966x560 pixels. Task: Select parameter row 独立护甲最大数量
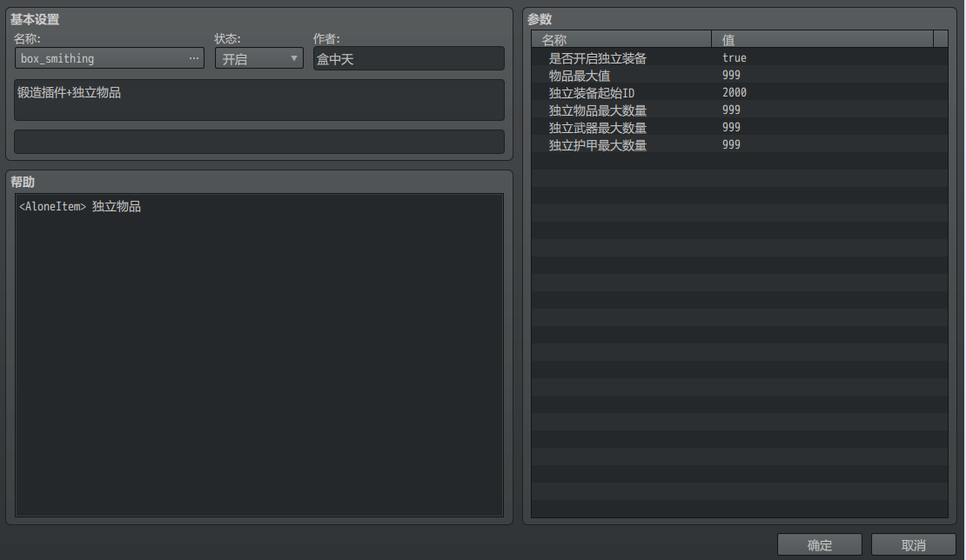pyautogui.click(x=739, y=144)
